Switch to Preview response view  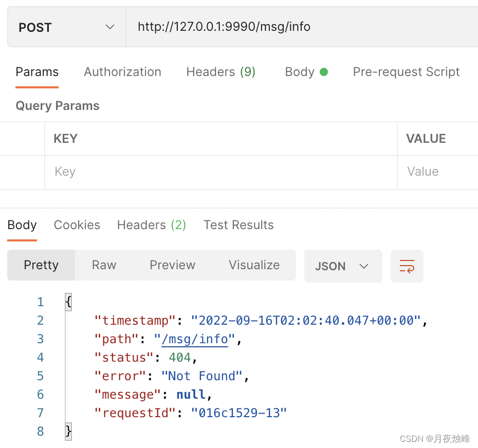coord(172,265)
